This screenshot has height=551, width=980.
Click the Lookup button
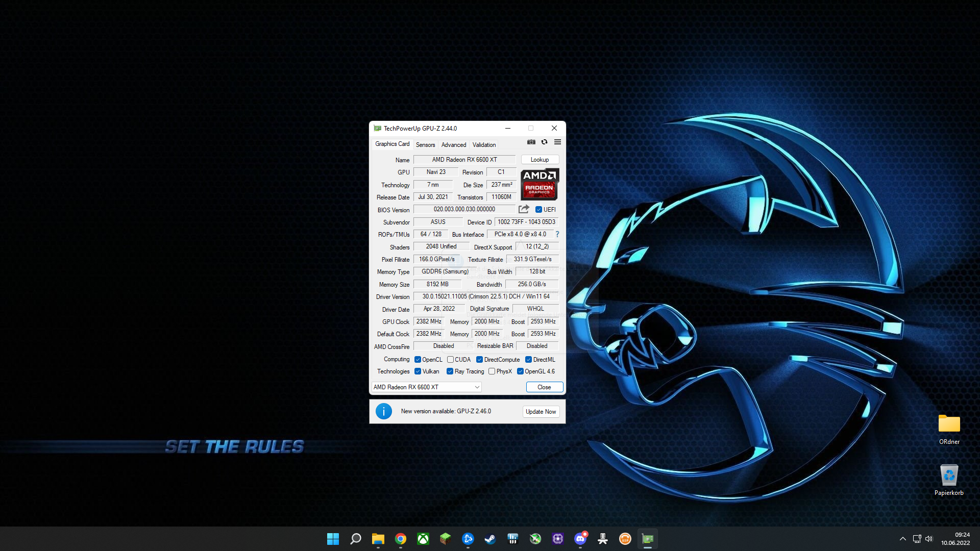click(540, 160)
